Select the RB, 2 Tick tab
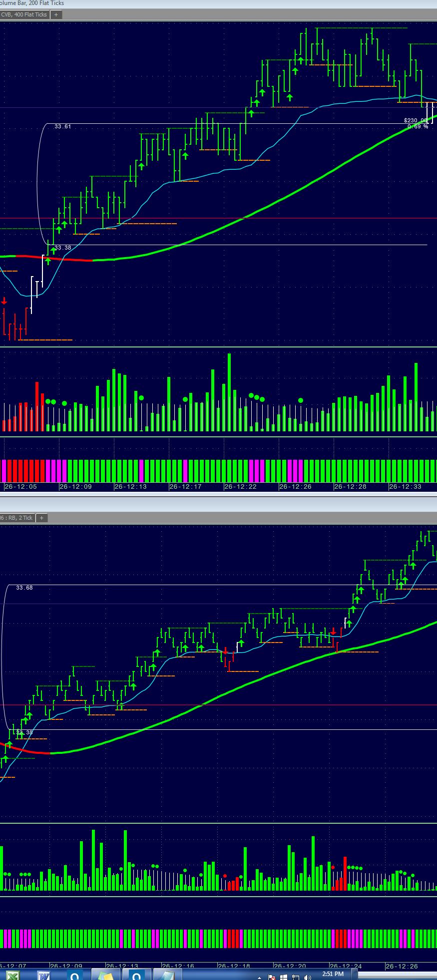Image resolution: width=437 pixels, height=980 pixels. click(x=17, y=518)
